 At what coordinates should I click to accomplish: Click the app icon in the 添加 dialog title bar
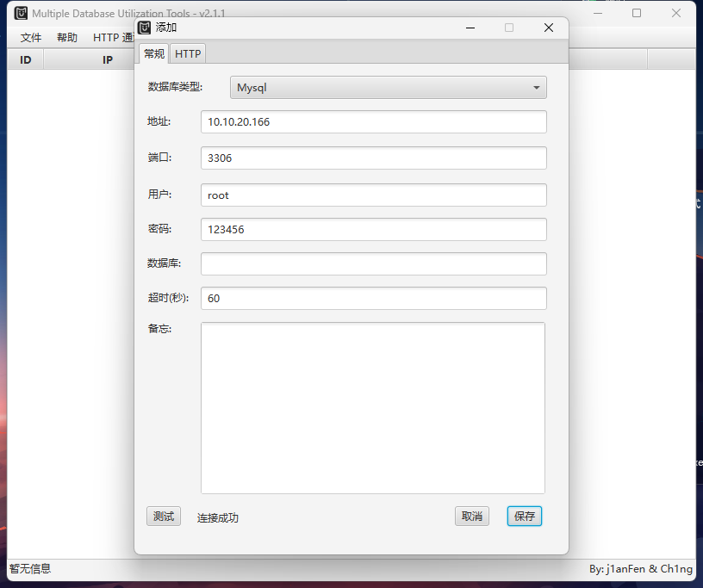(145, 28)
